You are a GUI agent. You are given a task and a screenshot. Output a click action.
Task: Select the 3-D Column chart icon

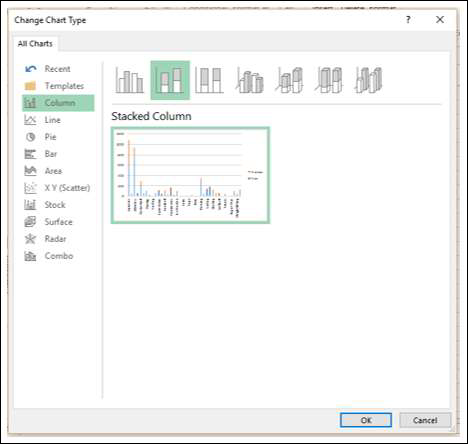[x=368, y=80]
